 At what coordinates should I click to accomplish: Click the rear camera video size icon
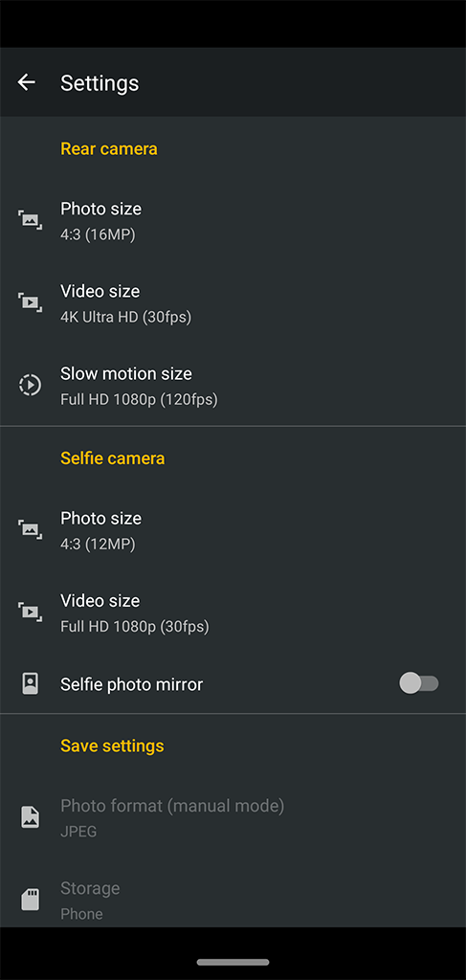[30, 301]
